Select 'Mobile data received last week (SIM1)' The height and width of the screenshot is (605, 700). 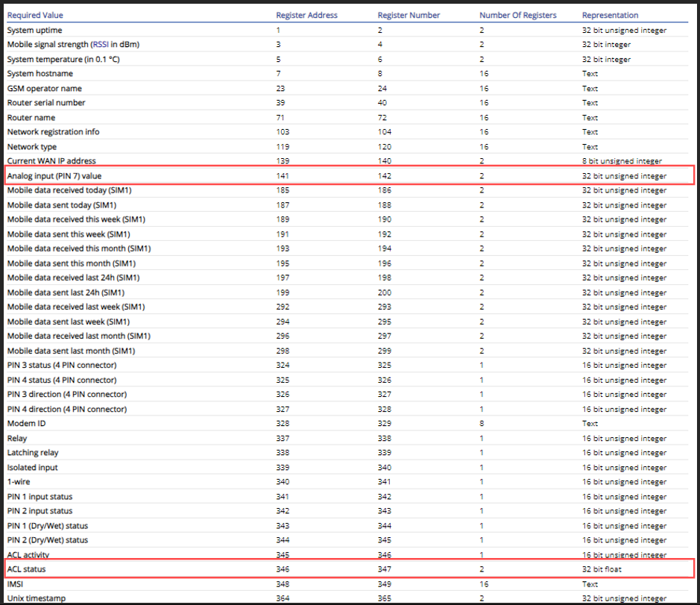click(76, 307)
